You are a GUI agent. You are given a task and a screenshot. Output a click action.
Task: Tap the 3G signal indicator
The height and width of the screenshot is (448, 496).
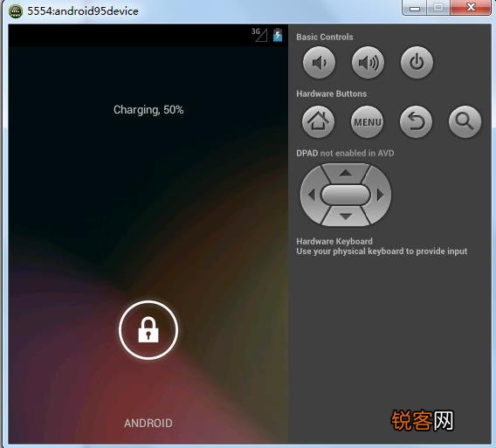(x=259, y=35)
